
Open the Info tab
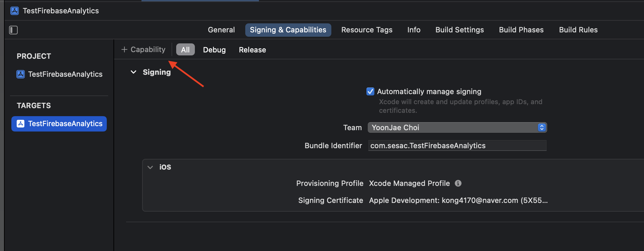tap(414, 30)
